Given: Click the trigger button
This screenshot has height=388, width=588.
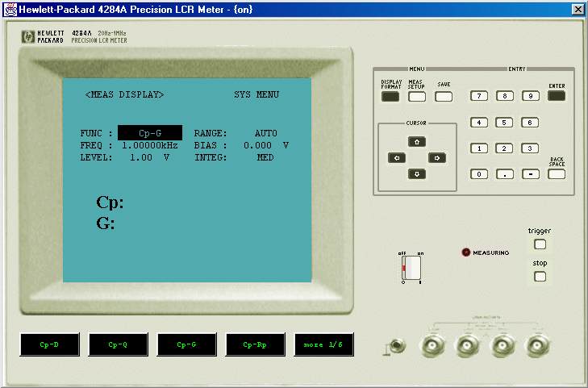Looking at the screenshot, I should [540, 244].
